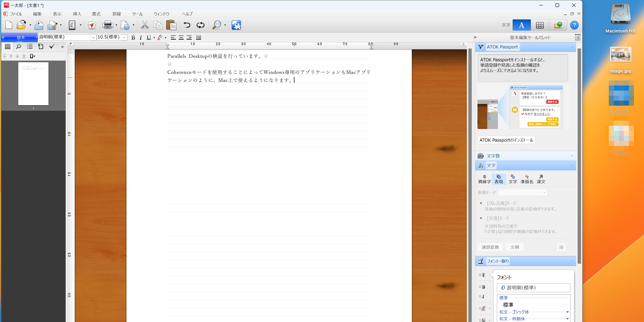Select the 漢文 tab button
Image resolution: width=644 pixels, height=322 pixels.
[541, 179]
